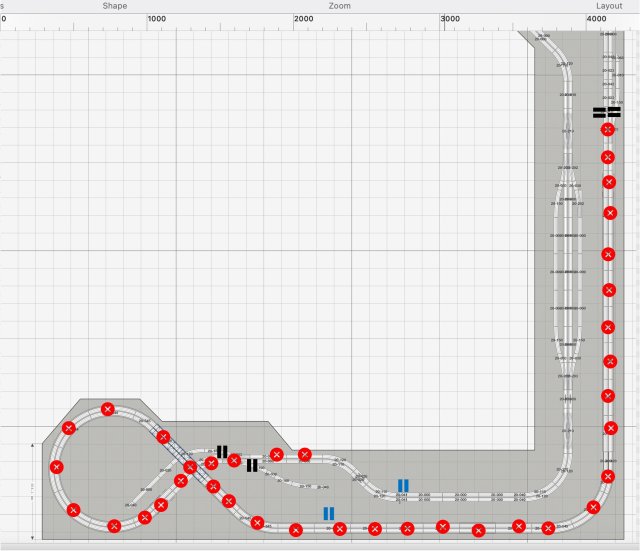Click the red X marker on the bottom-right corner curve

tap(593, 507)
